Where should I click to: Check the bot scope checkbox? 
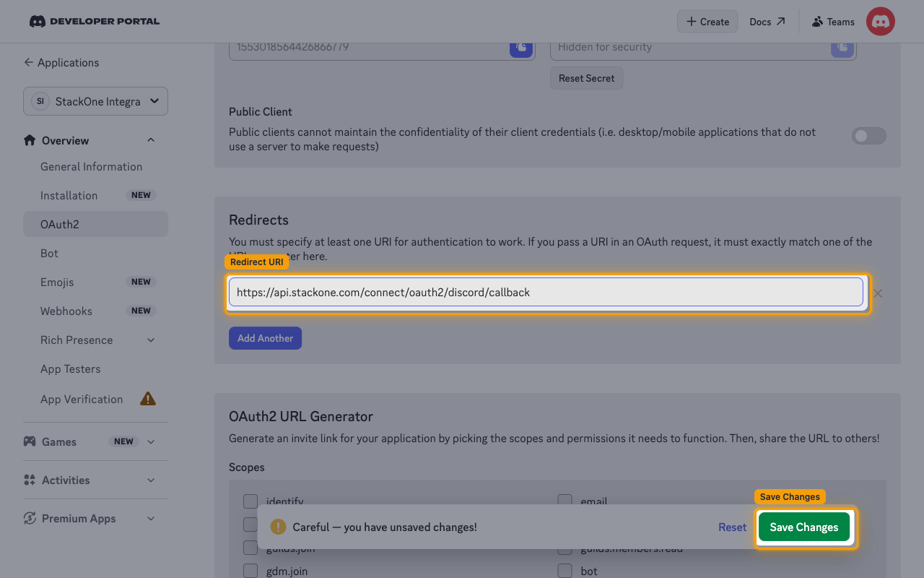click(x=565, y=571)
